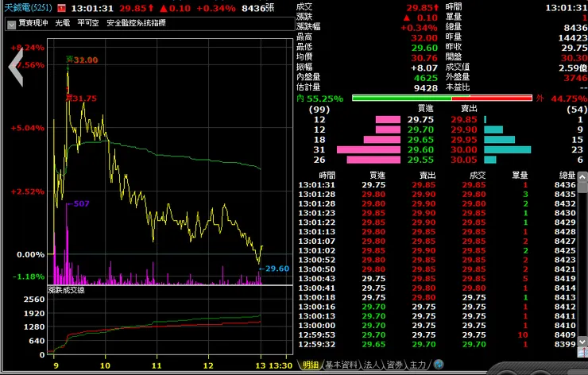Viewport: 588px width, 375px height.
Task: Click the 漲跌成交線 chart label
Action: coord(66,290)
